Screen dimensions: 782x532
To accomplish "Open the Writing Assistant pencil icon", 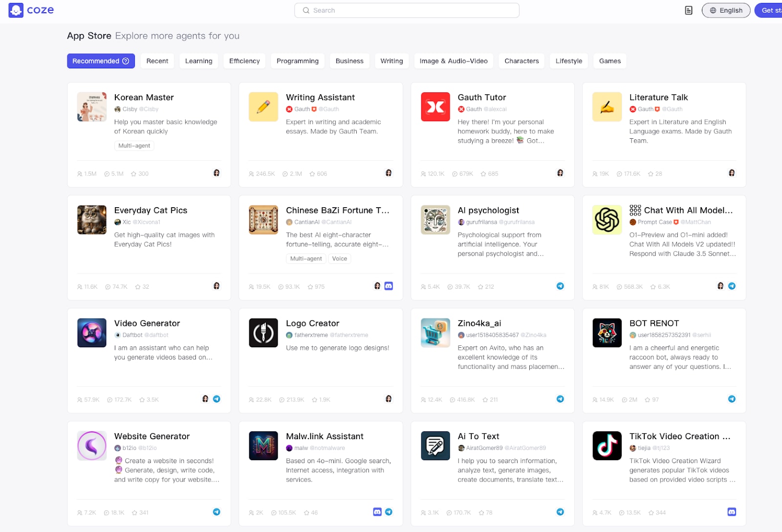I will coord(263,106).
